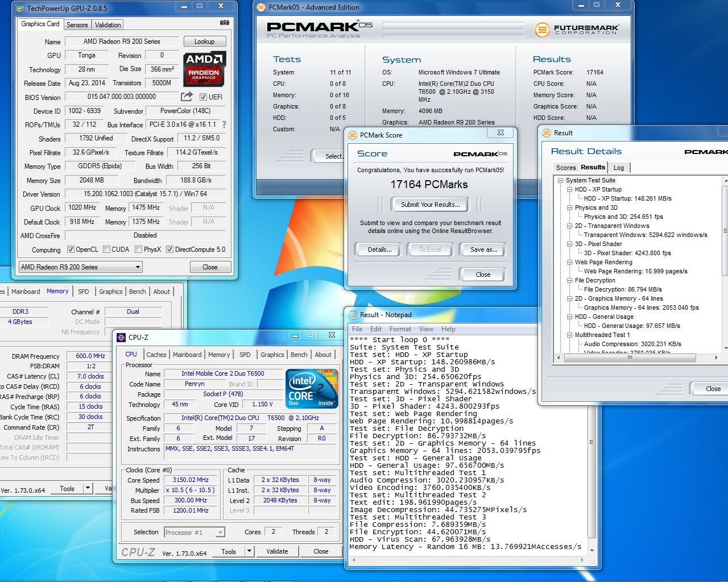The height and width of the screenshot is (582, 728).
Task: Open the About tab in front CPU-Z
Action: pyautogui.click(x=323, y=355)
